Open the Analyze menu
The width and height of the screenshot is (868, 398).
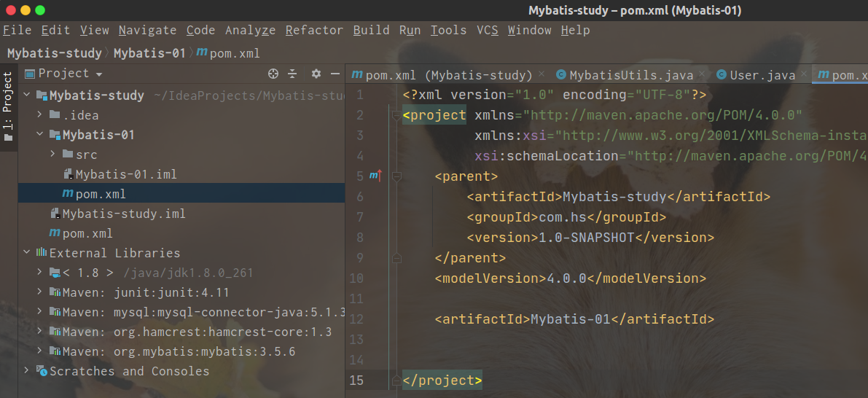pos(250,30)
